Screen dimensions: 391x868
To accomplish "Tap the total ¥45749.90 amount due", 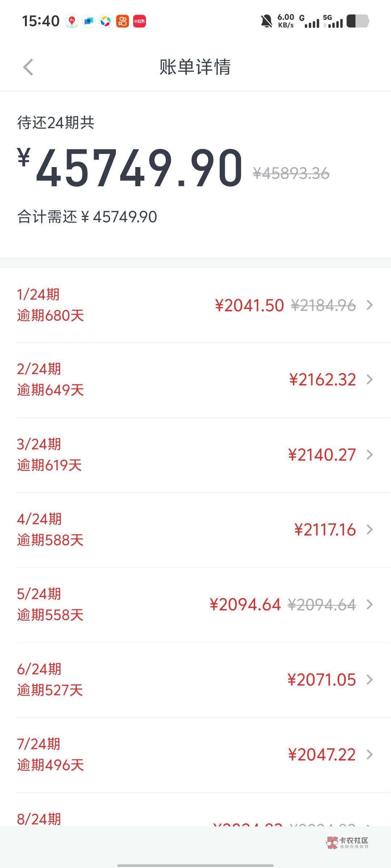I will [139, 169].
